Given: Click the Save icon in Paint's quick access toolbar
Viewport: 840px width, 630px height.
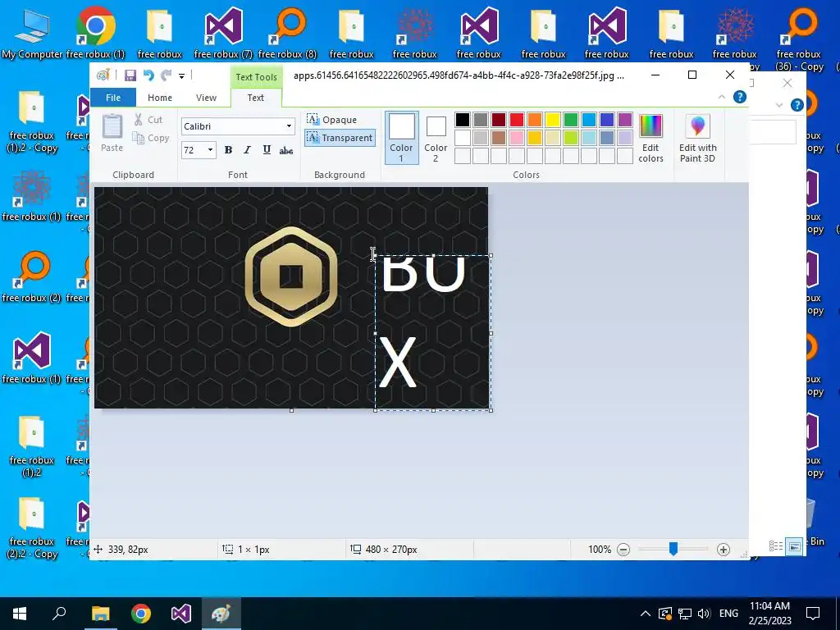Looking at the screenshot, I should (x=130, y=75).
